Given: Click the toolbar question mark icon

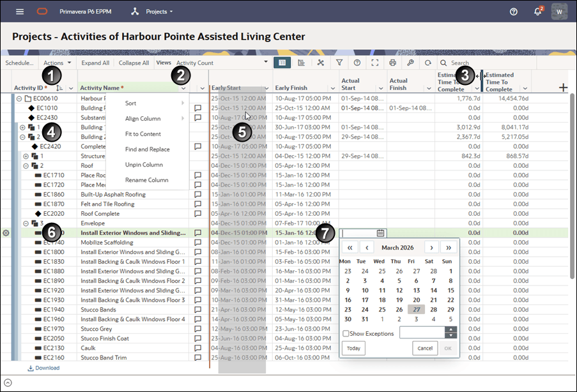Looking at the screenshot, I should click(357, 63).
